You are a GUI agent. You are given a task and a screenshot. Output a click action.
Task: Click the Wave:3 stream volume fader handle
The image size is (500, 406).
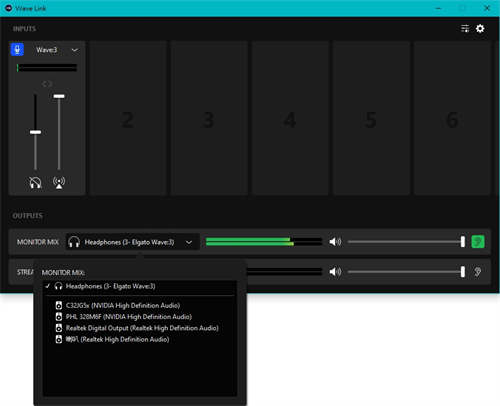tap(59, 96)
